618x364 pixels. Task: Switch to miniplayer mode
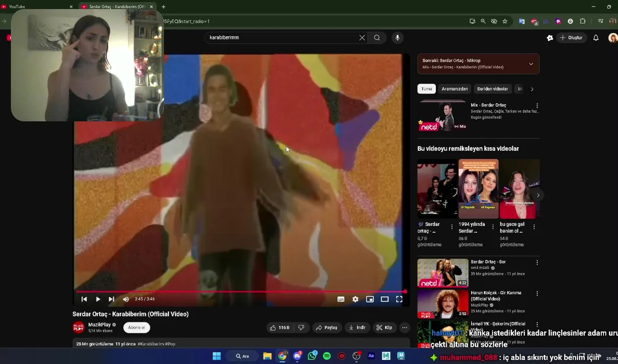tap(370, 299)
